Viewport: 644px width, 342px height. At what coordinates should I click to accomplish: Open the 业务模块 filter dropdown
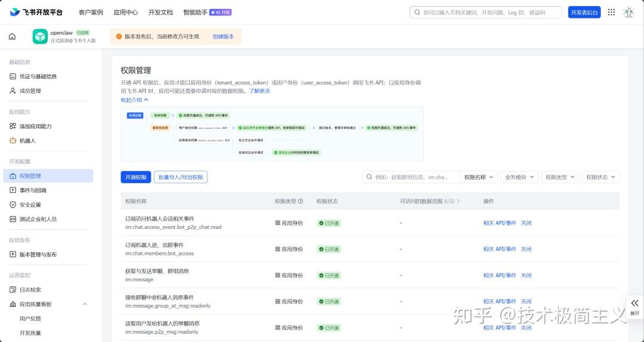[519, 177]
